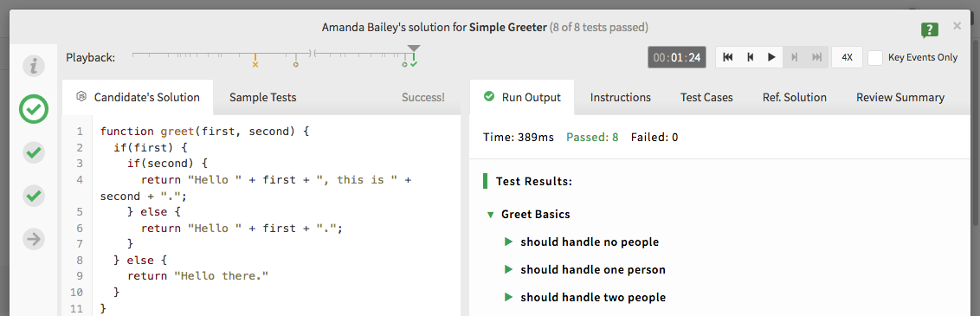View the Review Summary tab
Image resolution: width=980 pixels, height=316 pixels.
[900, 98]
